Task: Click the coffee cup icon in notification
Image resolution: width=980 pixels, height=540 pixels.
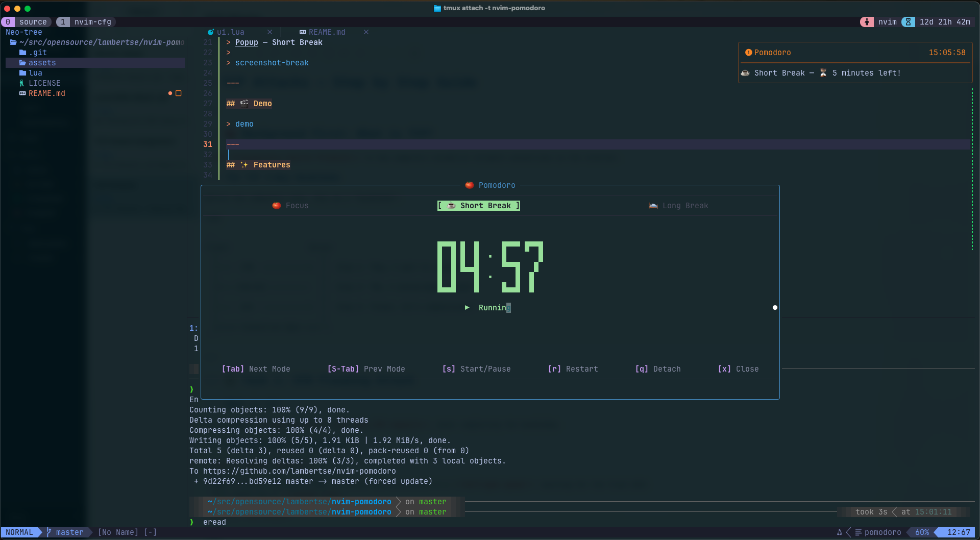Action: (x=745, y=73)
